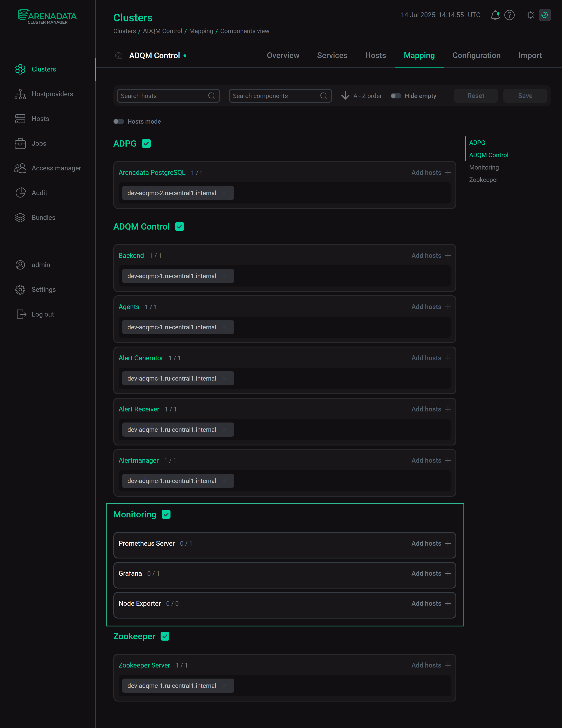Enable Hosts mode

point(119,121)
